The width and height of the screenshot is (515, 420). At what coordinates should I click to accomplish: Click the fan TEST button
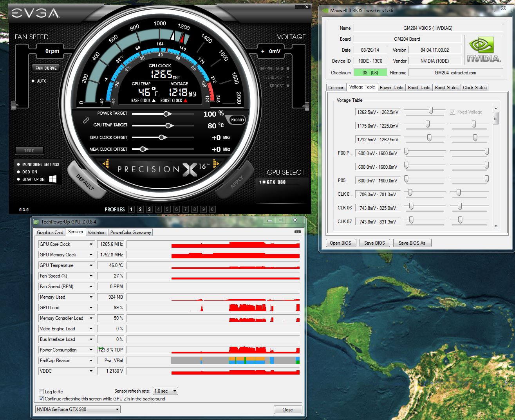point(29,151)
